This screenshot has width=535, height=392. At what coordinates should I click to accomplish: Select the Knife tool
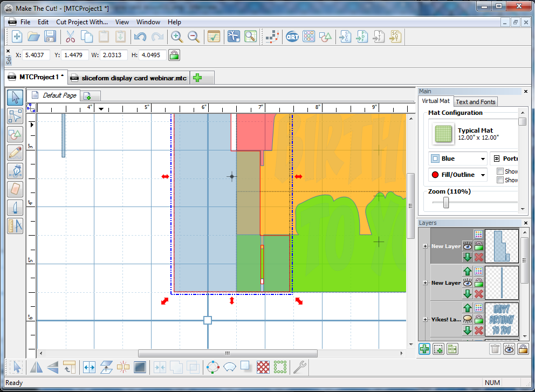pos(15,208)
